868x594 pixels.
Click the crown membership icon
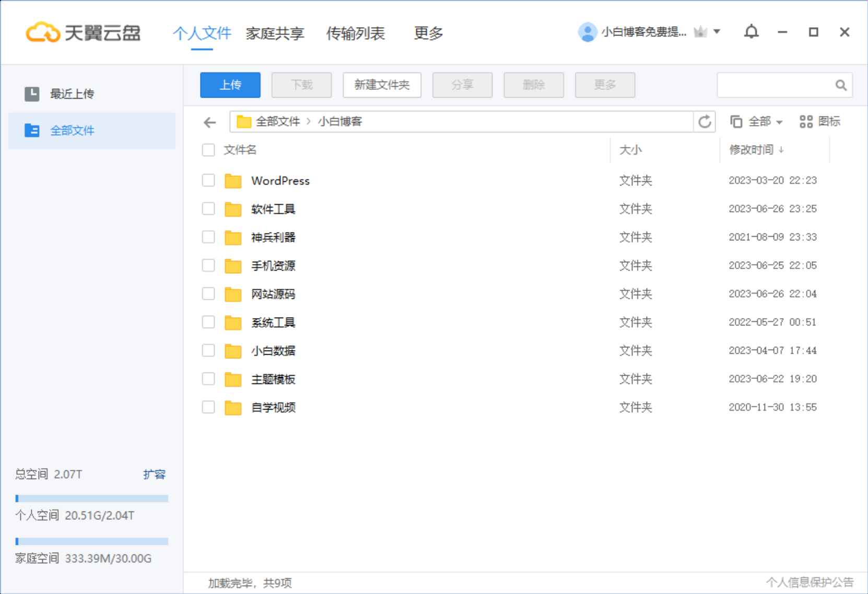(x=700, y=32)
